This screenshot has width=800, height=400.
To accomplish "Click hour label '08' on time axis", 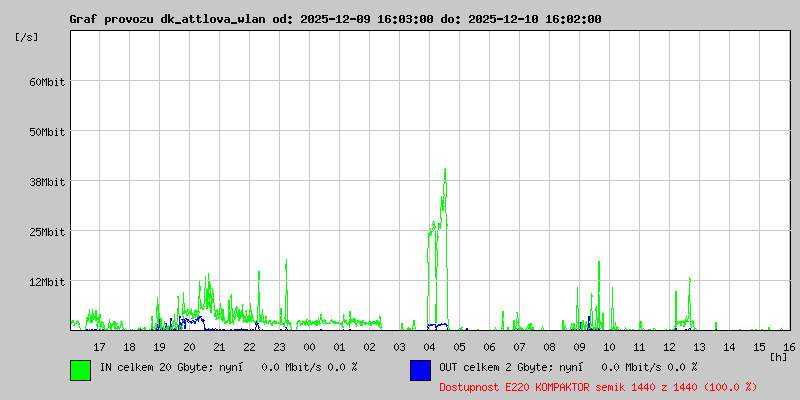I will coord(549,347).
